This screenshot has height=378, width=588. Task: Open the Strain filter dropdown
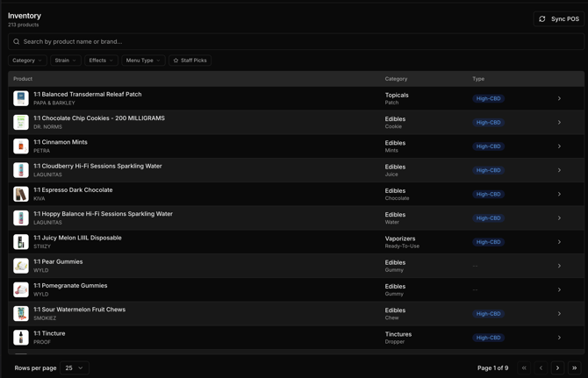tap(66, 61)
